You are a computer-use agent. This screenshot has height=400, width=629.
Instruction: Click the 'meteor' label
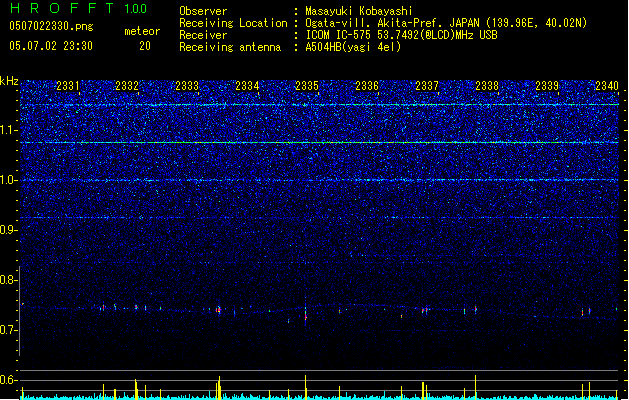tap(142, 31)
